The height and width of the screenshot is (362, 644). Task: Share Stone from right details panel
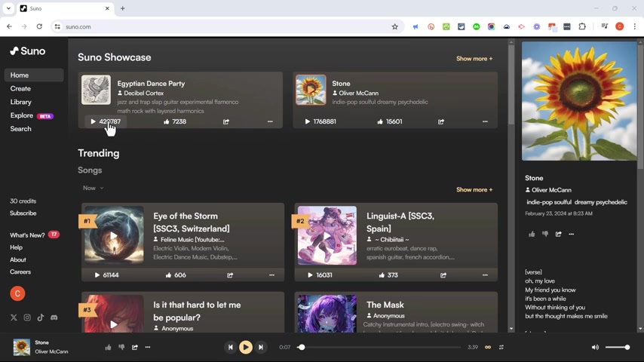pyautogui.click(x=558, y=235)
